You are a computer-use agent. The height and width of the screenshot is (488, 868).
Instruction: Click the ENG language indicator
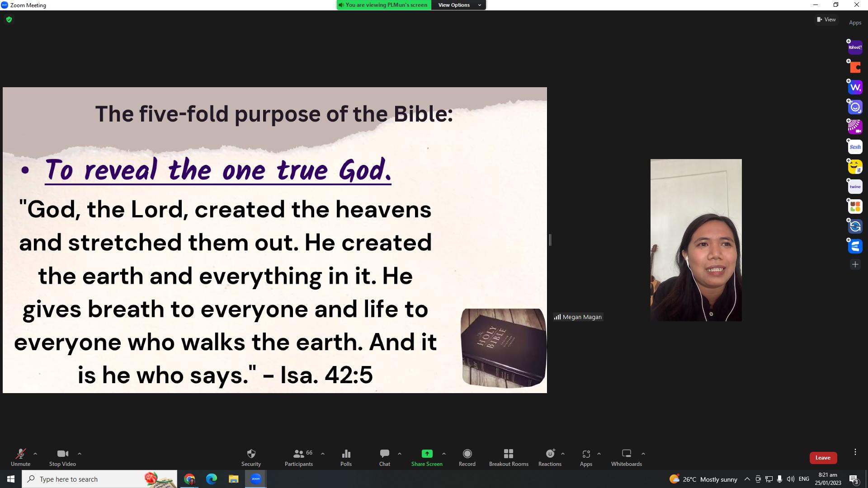[804, 479]
